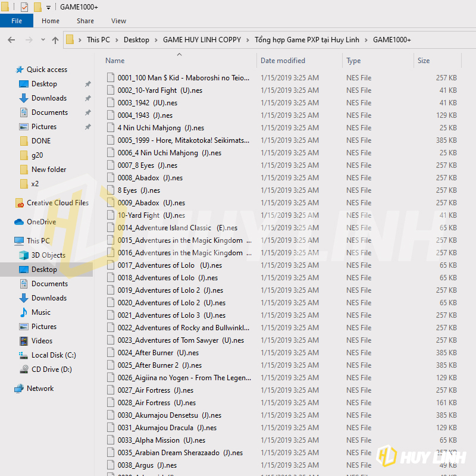Select file 0024_After Burner (U).nes

coord(158,352)
